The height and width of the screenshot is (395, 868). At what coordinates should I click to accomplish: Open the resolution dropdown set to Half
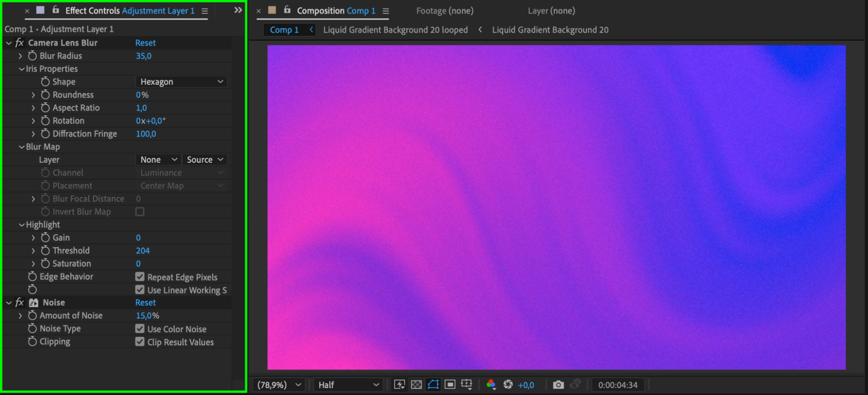pos(348,385)
